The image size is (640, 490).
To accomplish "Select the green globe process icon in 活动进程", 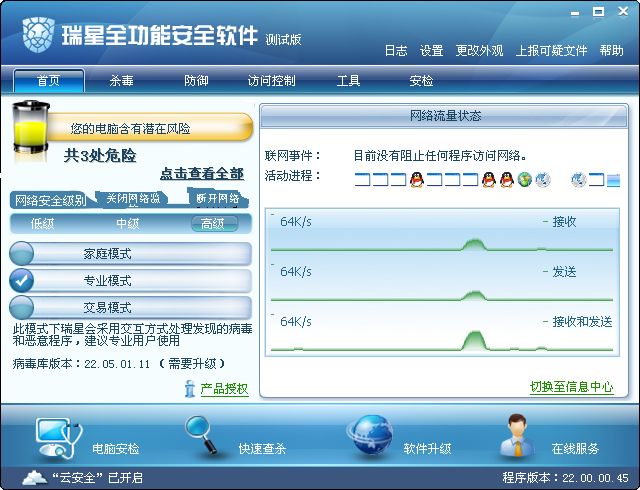I will [x=525, y=179].
